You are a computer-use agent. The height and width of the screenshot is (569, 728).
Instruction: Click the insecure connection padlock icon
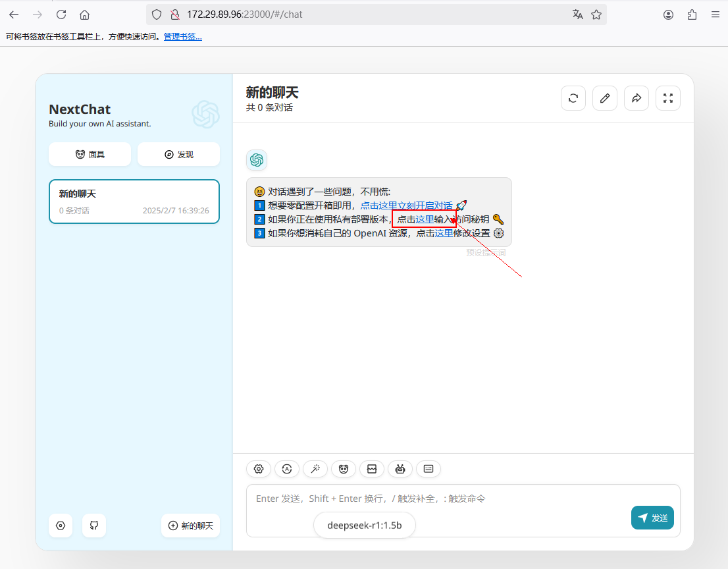tap(175, 15)
